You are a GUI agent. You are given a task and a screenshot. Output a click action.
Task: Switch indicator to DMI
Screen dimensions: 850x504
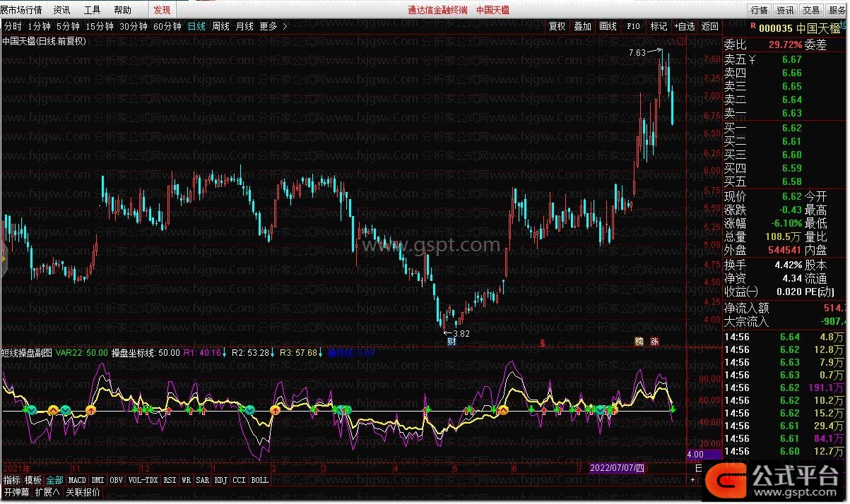[98, 480]
